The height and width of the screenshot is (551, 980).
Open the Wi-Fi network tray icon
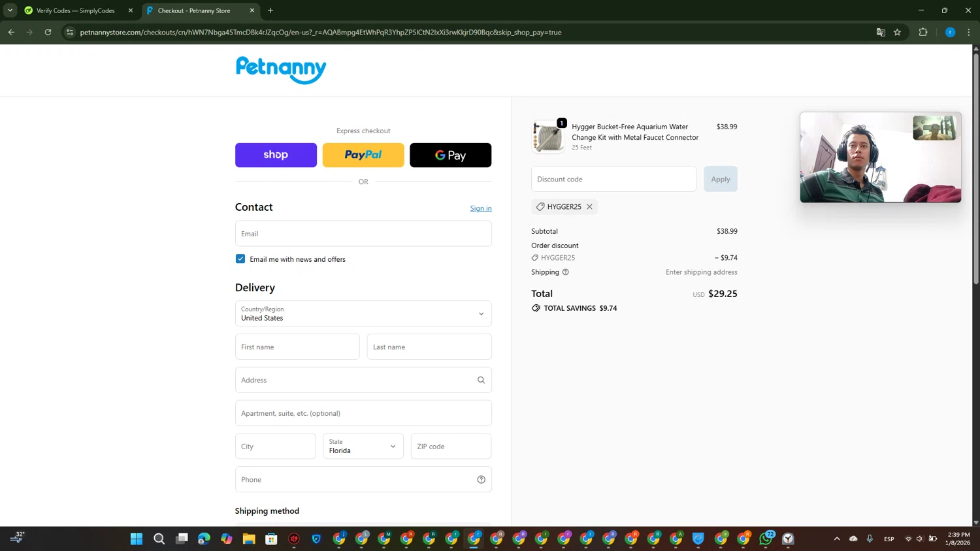tap(908, 539)
